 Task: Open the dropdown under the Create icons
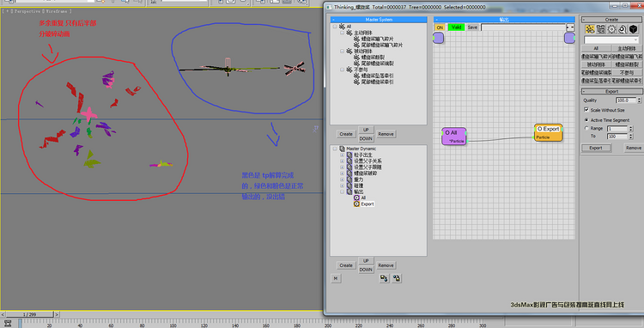(611, 39)
